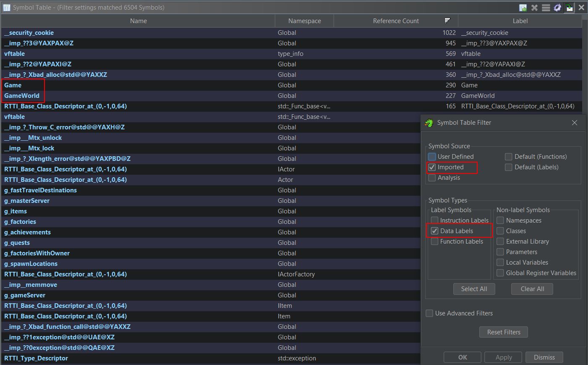Enable Instruction Labels symbol type
This screenshot has height=365, width=588.
tap(434, 221)
